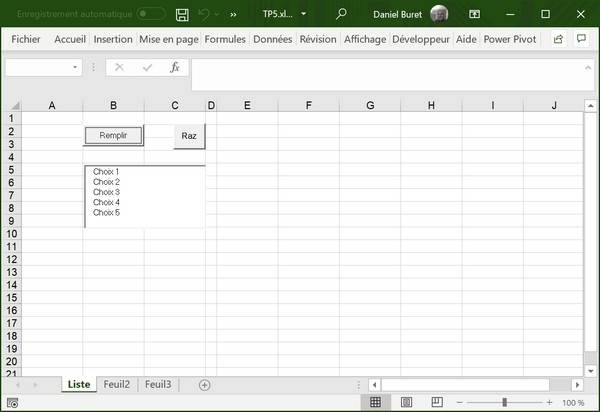Switch to Page Break Preview icon

coord(436,402)
